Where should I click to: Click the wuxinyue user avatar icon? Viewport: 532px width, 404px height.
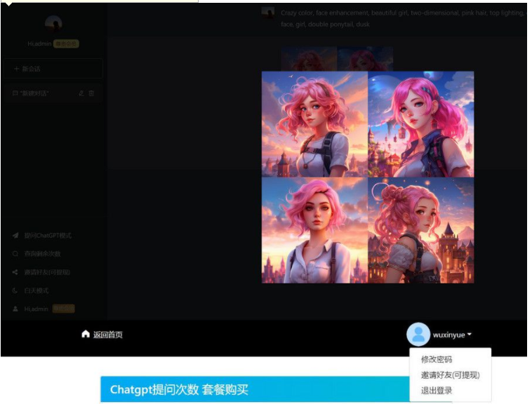click(418, 335)
